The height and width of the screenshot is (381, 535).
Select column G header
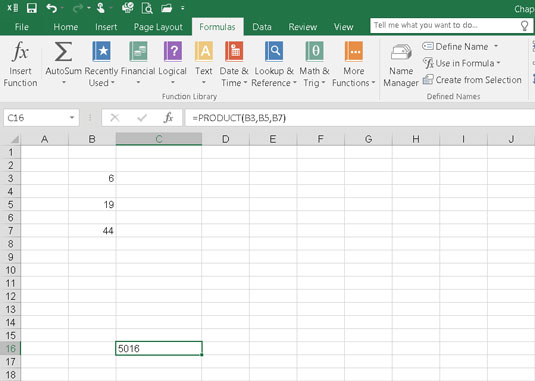coord(368,139)
